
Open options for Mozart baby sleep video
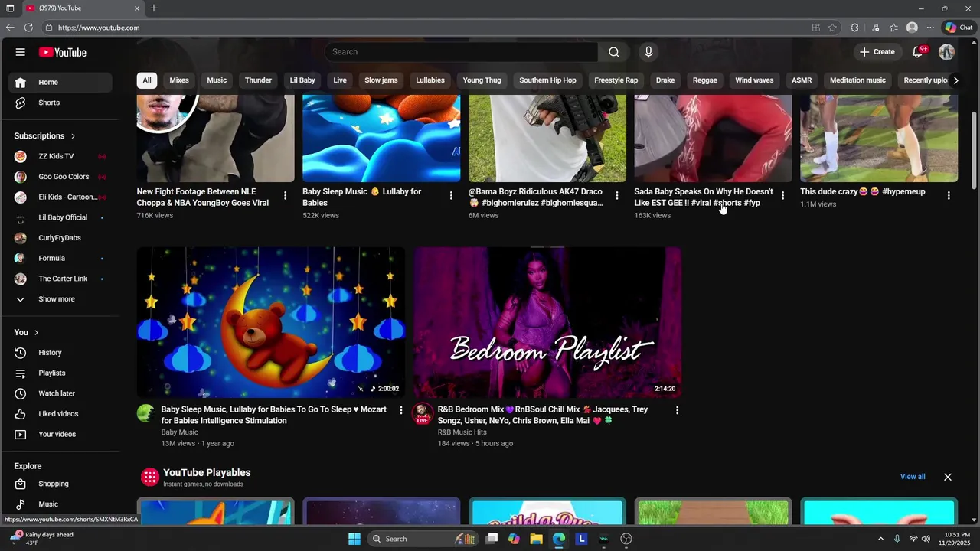coord(400,411)
